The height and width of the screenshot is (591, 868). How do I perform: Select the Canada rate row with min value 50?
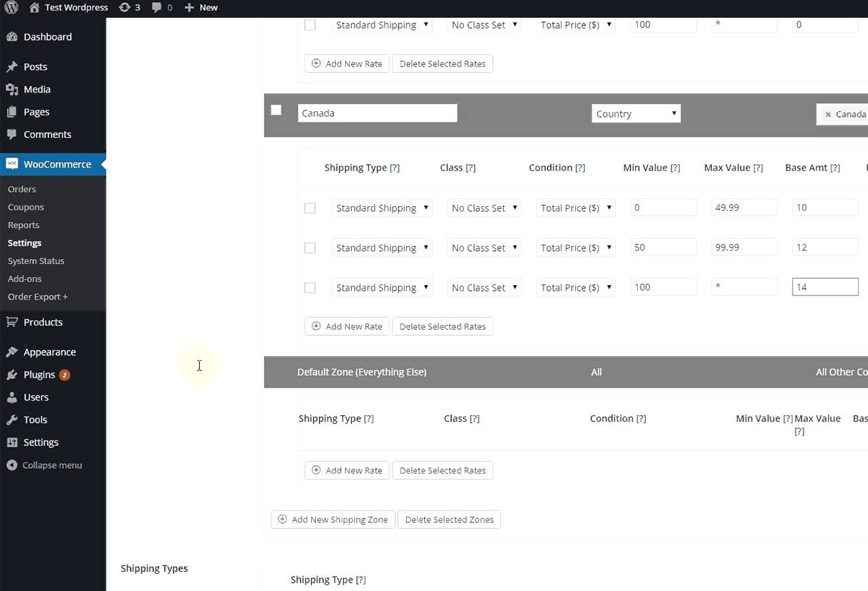point(310,248)
